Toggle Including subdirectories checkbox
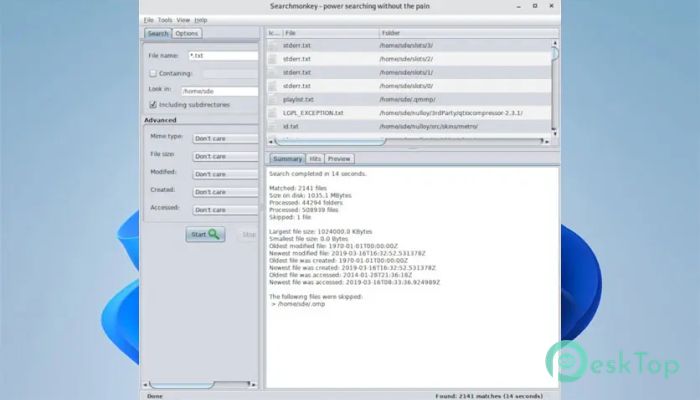This screenshot has height=400, width=700. pyautogui.click(x=153, y=104)
